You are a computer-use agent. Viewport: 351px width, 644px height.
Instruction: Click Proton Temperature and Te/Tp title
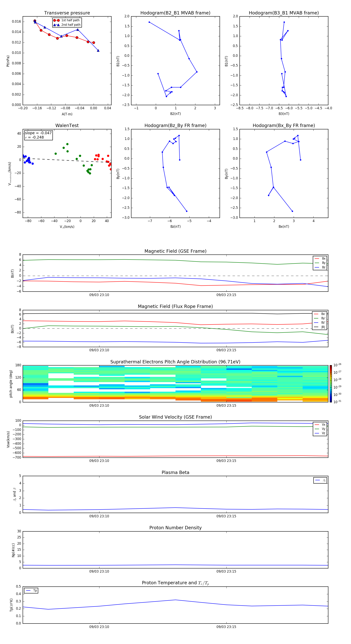tap(175, 583)
